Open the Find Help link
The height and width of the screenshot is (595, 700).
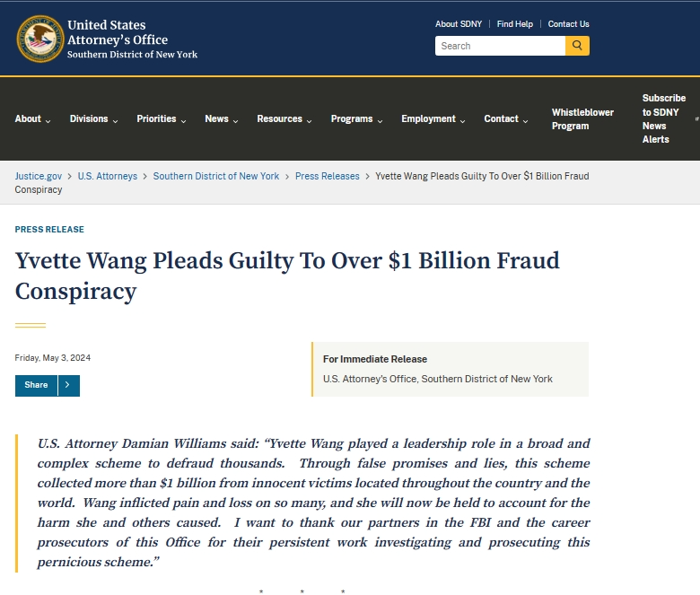[x=515, y=24]
